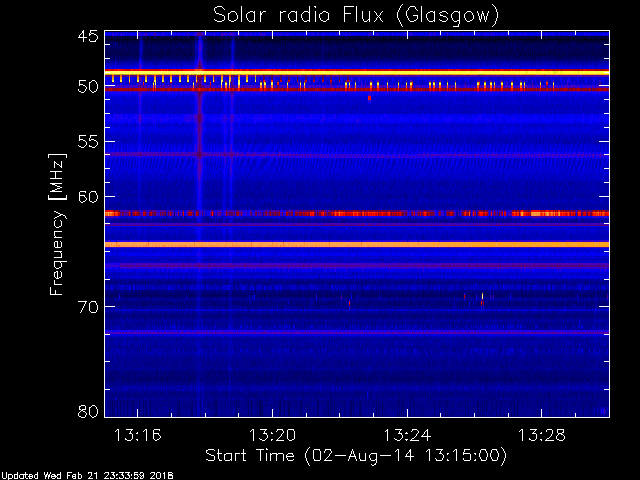Click the 'Solar radio Flux (Glasgow)' title
640x480 pixels.
pos(356,16)
